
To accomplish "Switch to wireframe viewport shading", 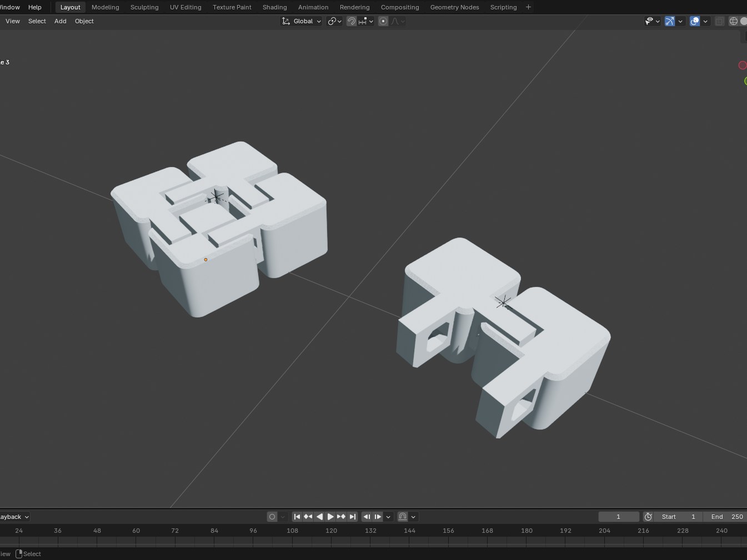I will 733,21.
